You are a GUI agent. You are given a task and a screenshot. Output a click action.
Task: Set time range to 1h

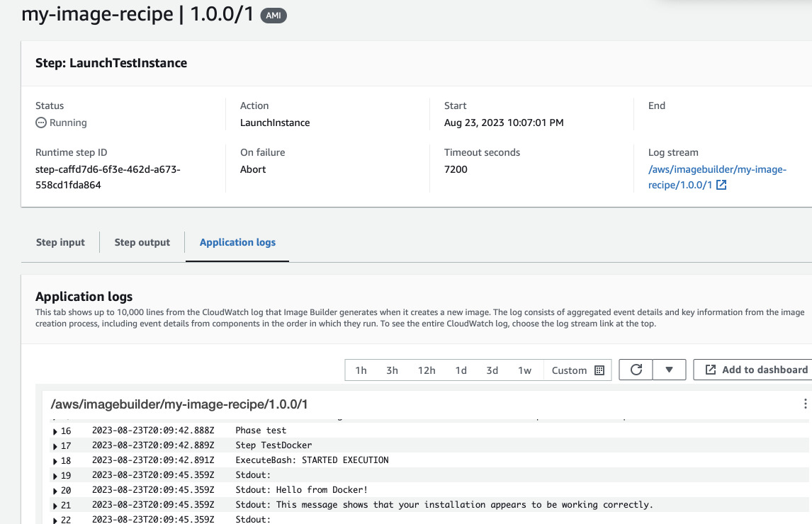(361, 370)
